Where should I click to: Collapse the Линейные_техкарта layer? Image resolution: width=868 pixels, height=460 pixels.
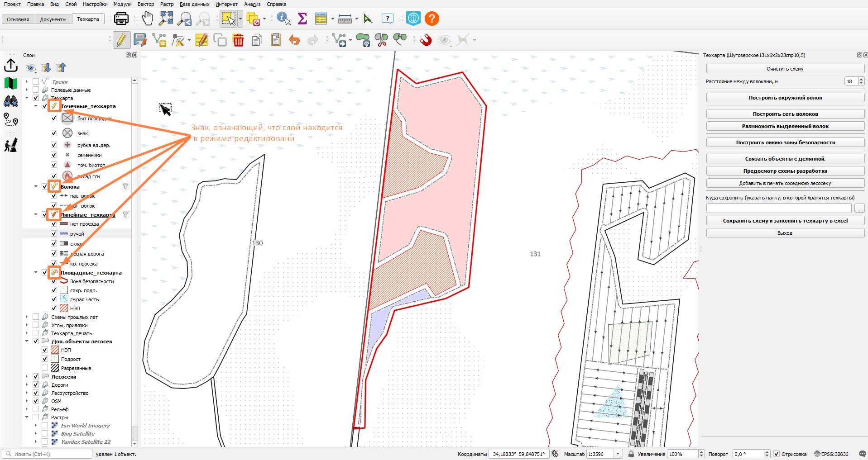pos(36,214)
